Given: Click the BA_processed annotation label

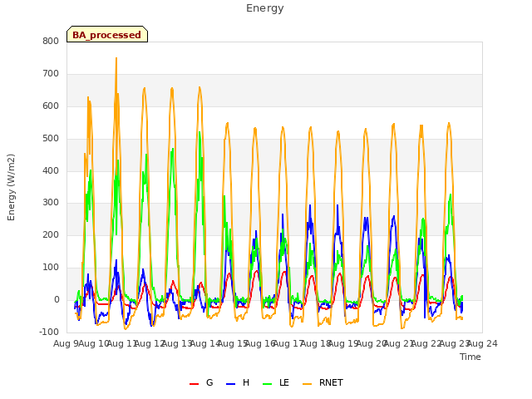Looking at the screenshot, I should [107, 35].
